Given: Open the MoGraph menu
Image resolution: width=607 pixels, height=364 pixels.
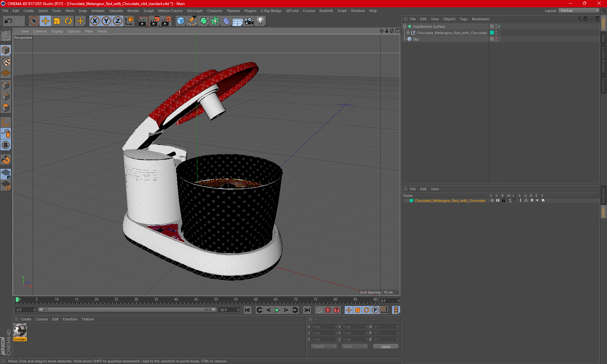Looking at the screenshot, I should pos(195,11).
